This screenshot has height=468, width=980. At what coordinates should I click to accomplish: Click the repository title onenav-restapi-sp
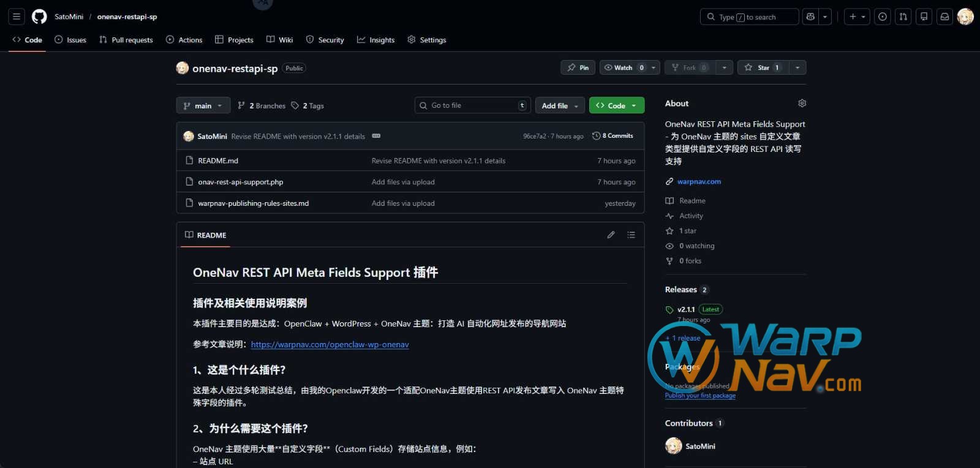point(235,68)
